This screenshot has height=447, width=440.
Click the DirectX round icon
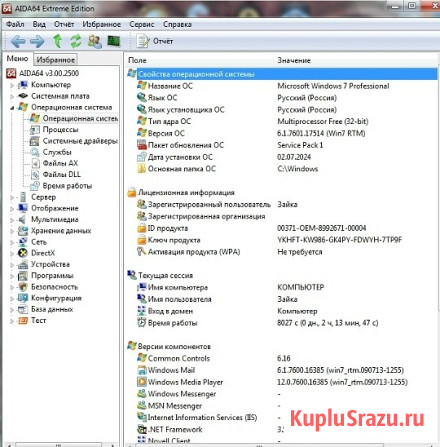(23, 253)
